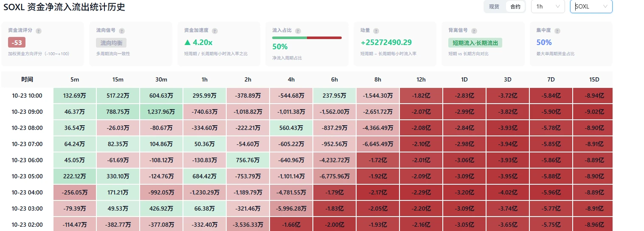Click the 流入占比 progress bar
The width and height of the screenshot is (644, 231).
tap(307, 38)
